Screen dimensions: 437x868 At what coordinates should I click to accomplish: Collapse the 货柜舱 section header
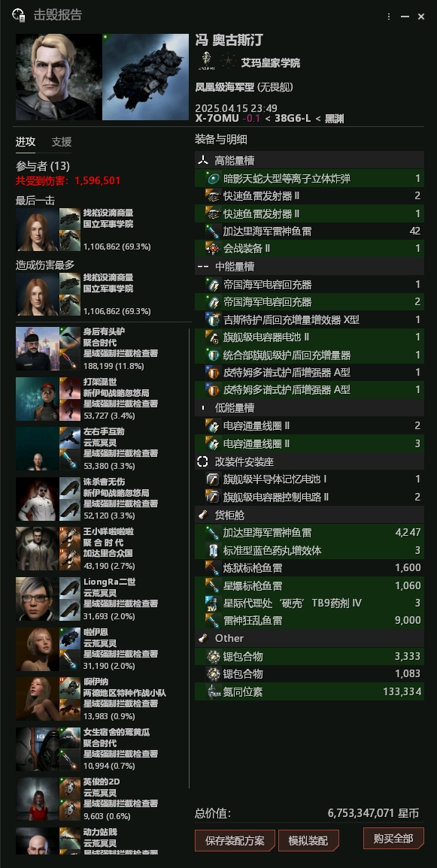309,515
